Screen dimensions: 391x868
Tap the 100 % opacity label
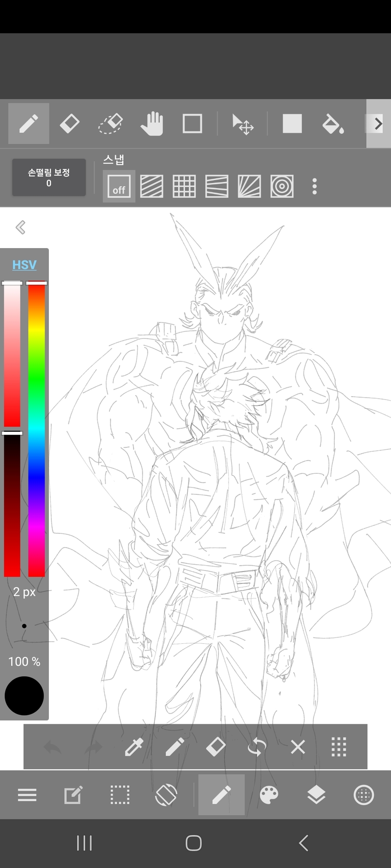[24, 661]
